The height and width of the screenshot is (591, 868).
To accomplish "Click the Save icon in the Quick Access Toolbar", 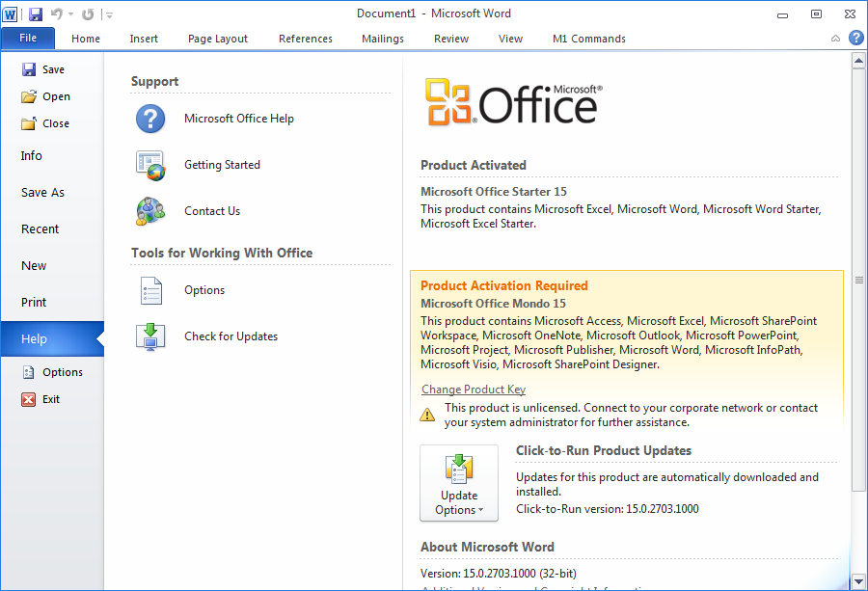I will [x=36, y=14].
